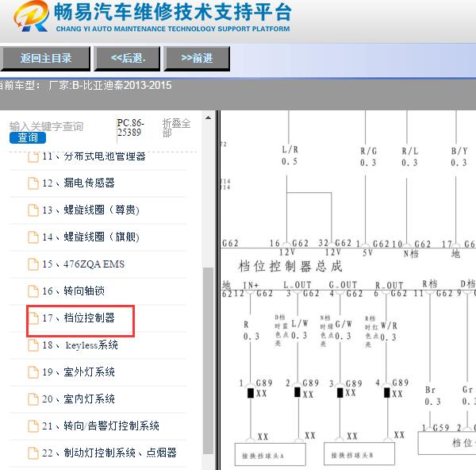Click document icon beside 螺旋线圈（旗舰)
The image size is (476, 470).
pos(33,237)
